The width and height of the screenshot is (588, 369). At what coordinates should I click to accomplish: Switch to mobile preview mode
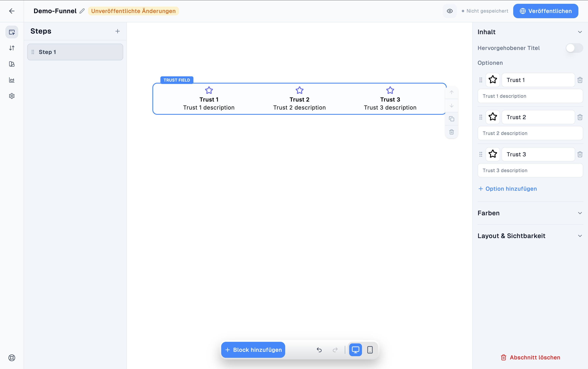tap(370, 350)
